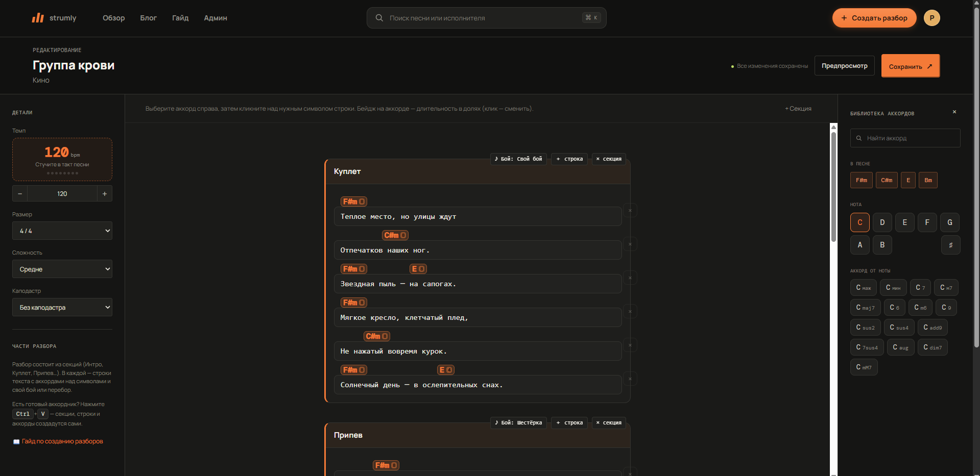This screenshot has width=980, height=476.
Task: Toggle the sharp ♯ modifier for notes
Action: [x=950, y=245]
